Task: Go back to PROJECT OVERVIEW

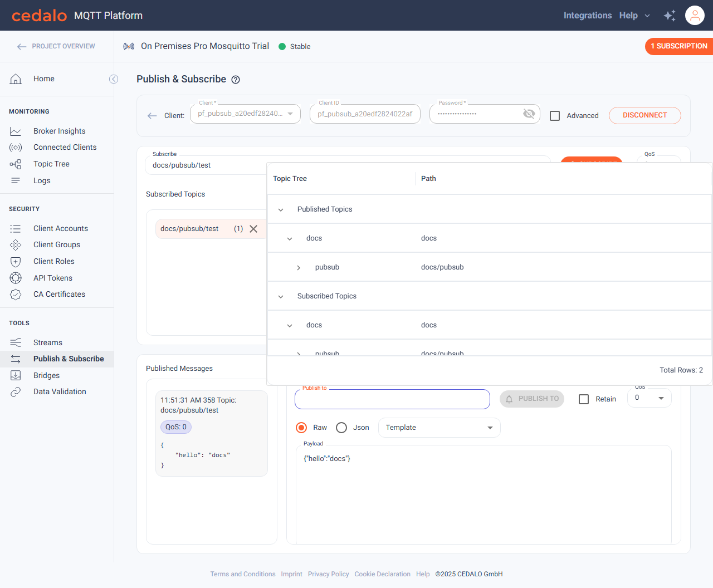Action: (x=64, y=46)
